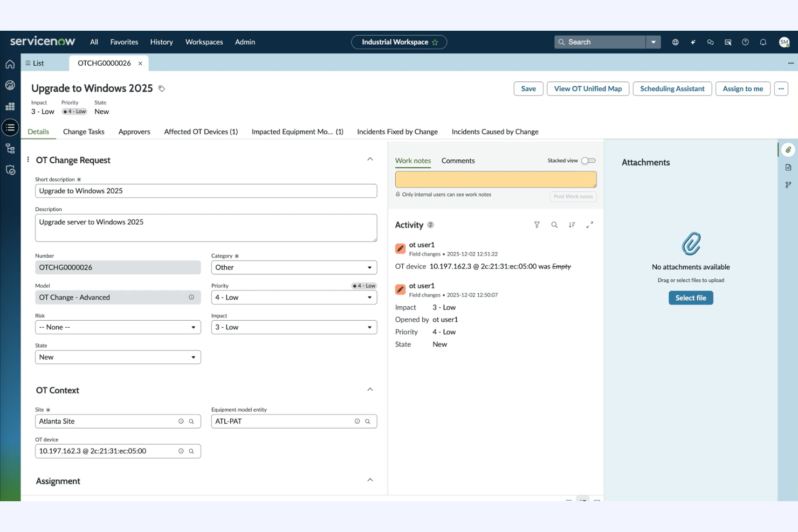Open notifications via the bell icon
Image resolution: width=798 pixels, height=532 pixels.
click(x=763, y=42)
